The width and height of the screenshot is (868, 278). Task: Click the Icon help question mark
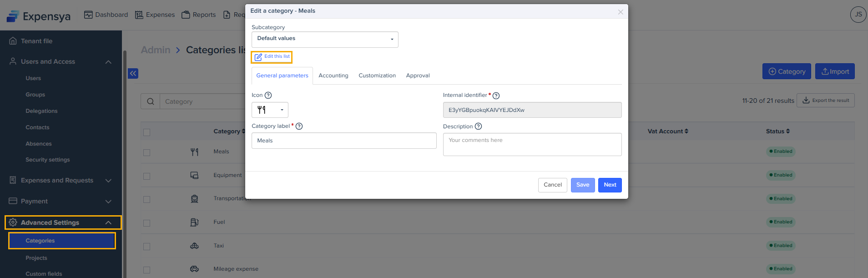pyautogui.click(x=268, y=95)
